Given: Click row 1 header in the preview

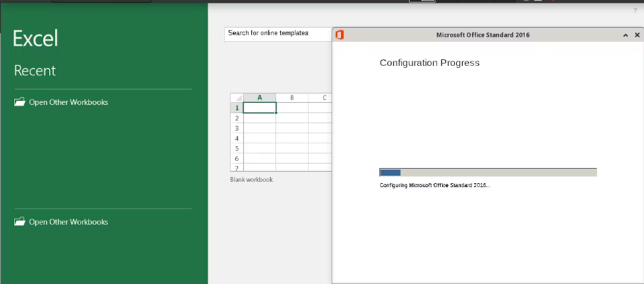Looking at the screenshot, I should (x=236, y=108).
